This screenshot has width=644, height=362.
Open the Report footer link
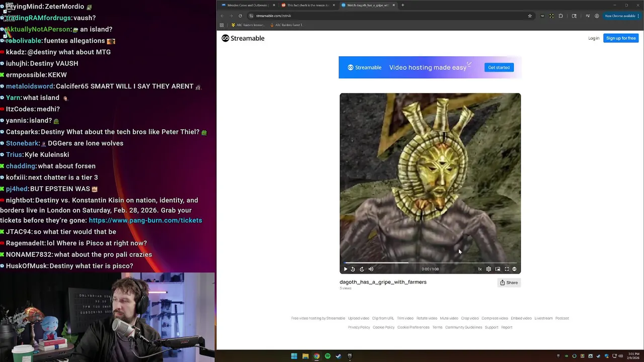click(x=507, y=327)
